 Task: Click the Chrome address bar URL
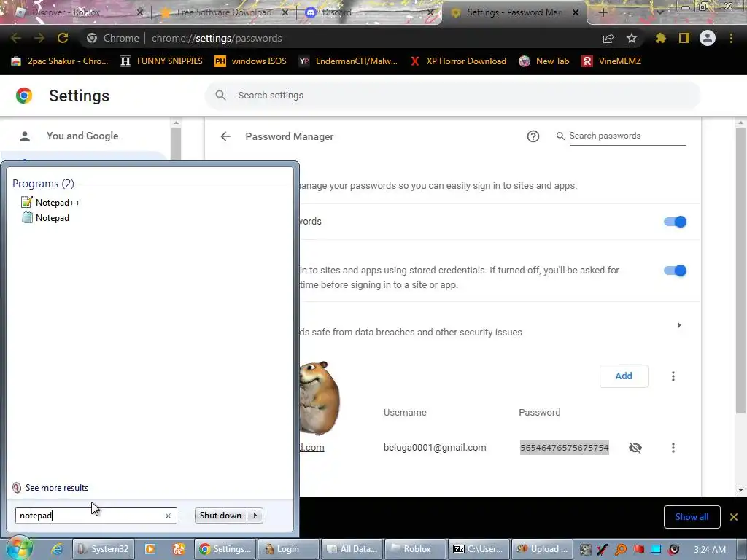pos(217,38)
